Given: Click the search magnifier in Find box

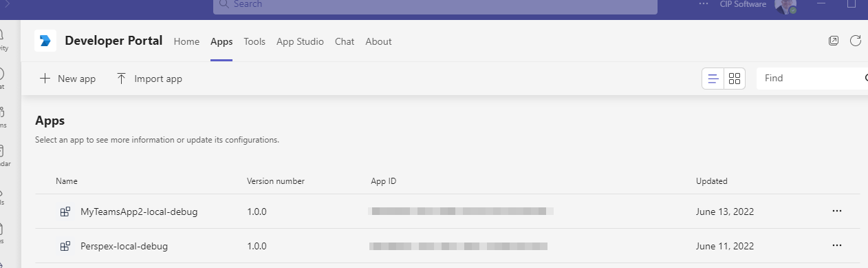Looking at the screenshot, I should coord(865,79).
